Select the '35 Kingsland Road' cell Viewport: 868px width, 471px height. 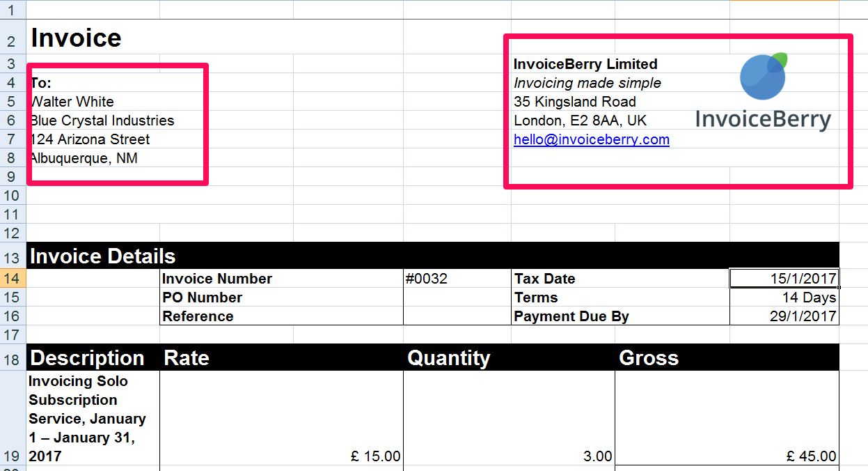575,102
